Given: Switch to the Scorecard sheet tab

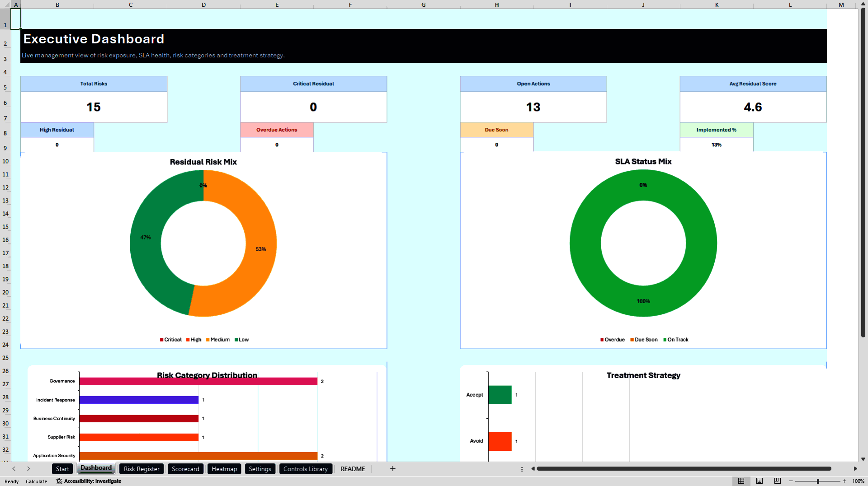Looking at the screenshot, I should click(x=185, y=469).
